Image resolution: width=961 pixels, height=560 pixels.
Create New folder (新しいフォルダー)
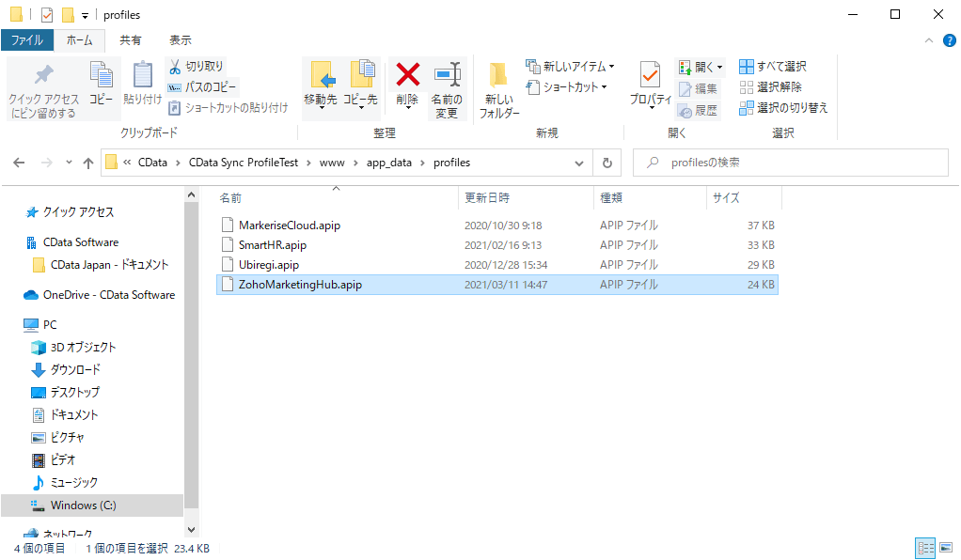[x=499, y=90]
